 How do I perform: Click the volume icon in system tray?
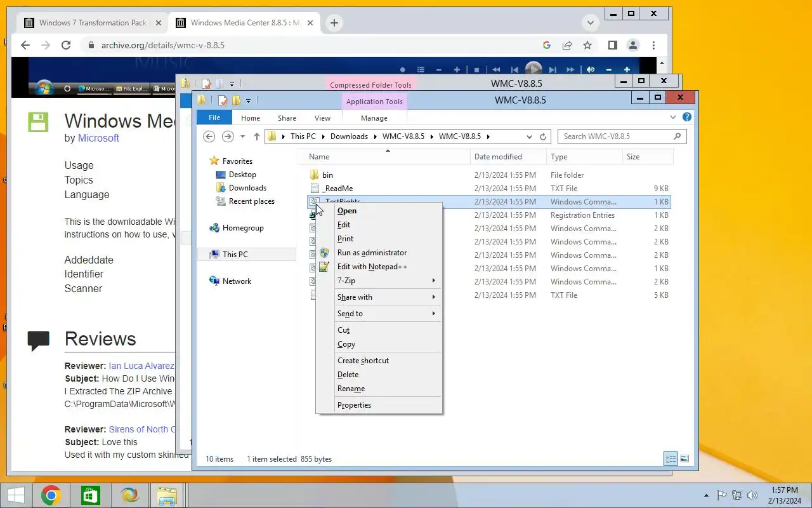point(753,495)
